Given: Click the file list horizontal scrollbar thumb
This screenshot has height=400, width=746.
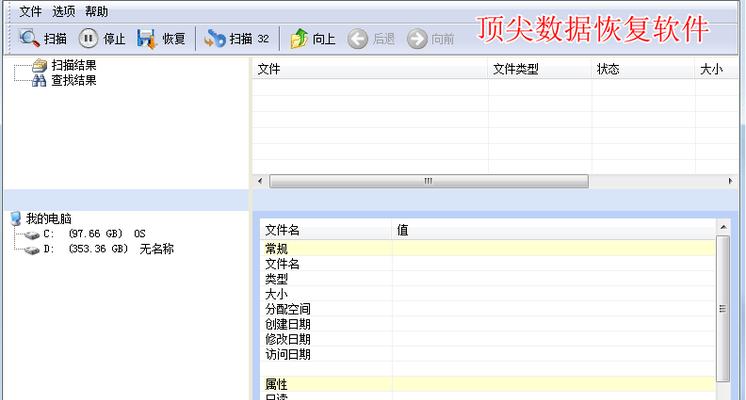Looking at the screenshot, I should pos(429,181).
